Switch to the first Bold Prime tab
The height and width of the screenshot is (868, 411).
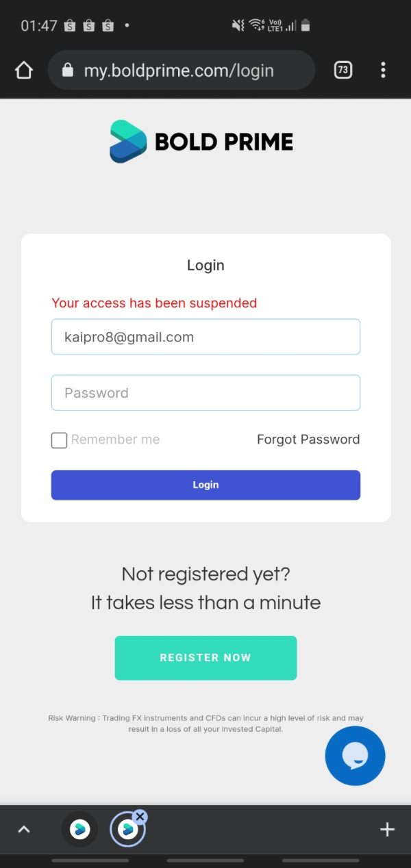pyautogui.click(x=79, y=830)
